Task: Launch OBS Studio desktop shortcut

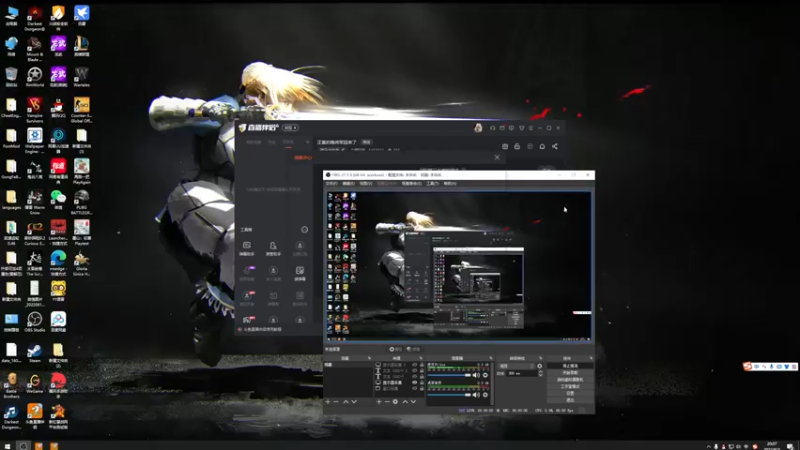Action: click(35, 321)
